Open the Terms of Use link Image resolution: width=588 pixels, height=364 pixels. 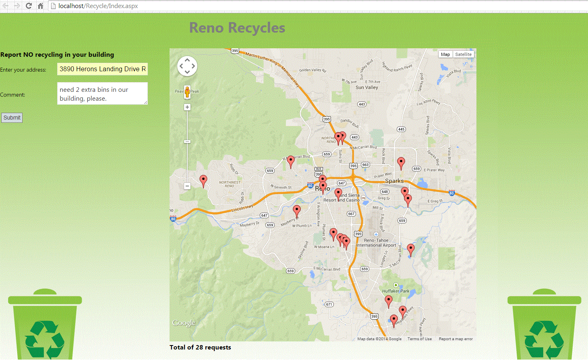tap(419, 339)
